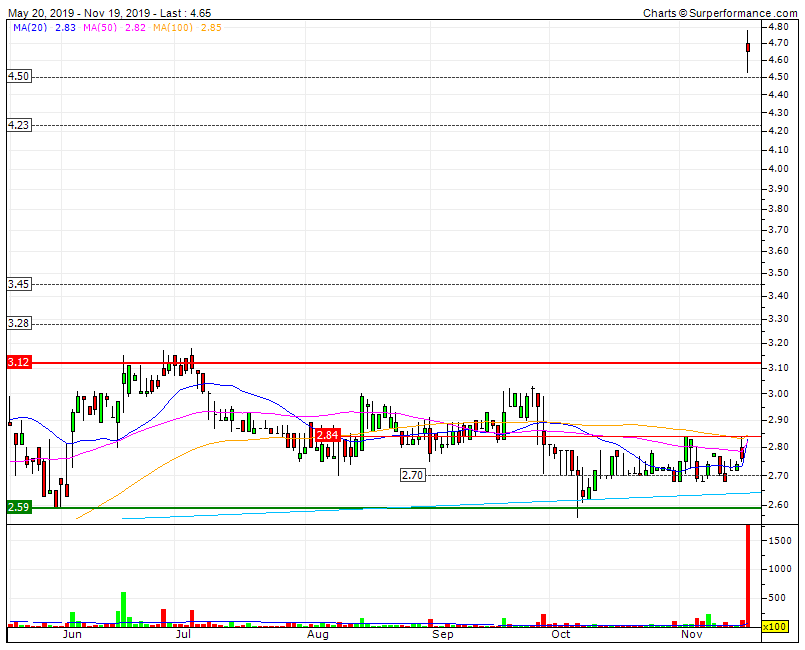Click the 3.90 price axis tick
Screen dimensions: 805x650
pyautogui.click(x=778, y=188)
